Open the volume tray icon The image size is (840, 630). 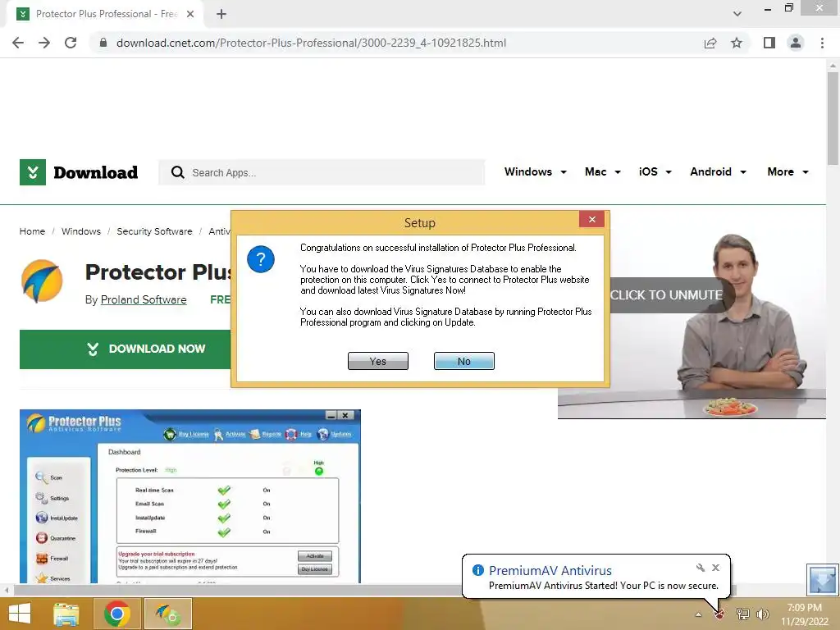coord(763,614)
